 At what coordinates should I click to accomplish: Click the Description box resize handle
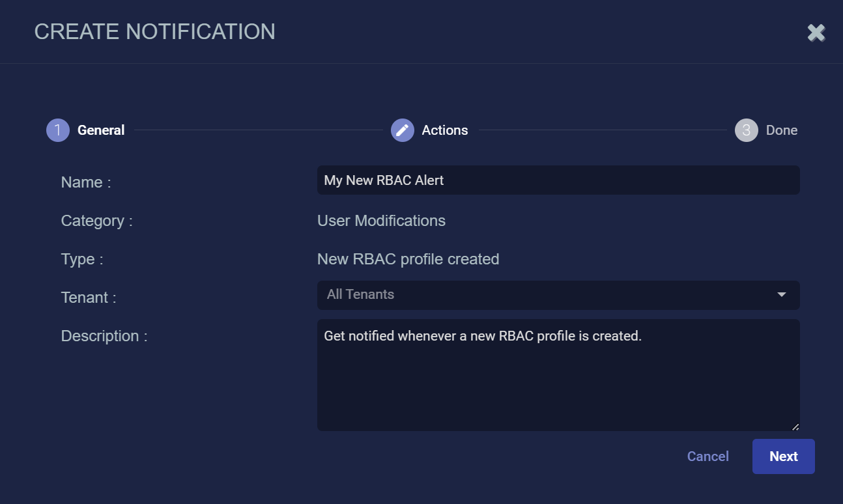pyautogui.click(x=795, y=427)
